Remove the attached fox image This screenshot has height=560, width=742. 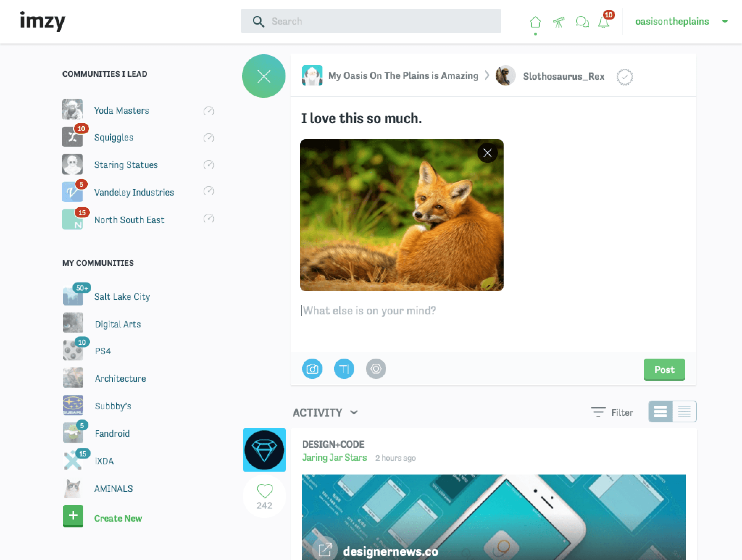pyautogui.click(x=488, y=153)
